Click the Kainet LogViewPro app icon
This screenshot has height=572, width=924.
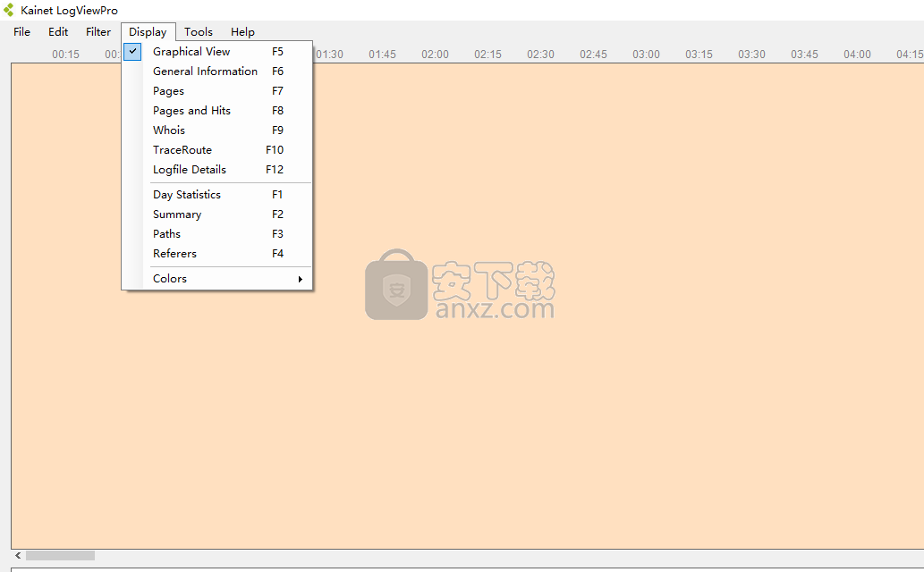coord(8,10)
